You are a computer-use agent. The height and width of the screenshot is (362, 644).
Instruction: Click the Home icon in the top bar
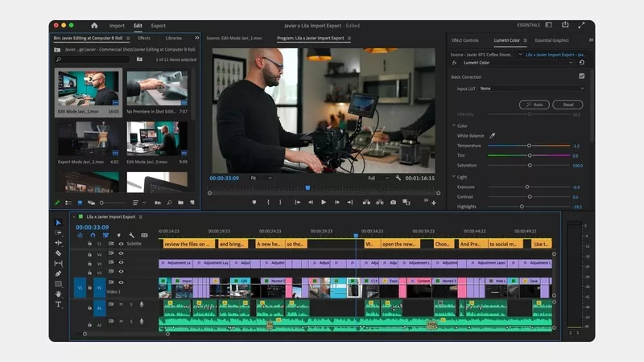tap(94, 26)
